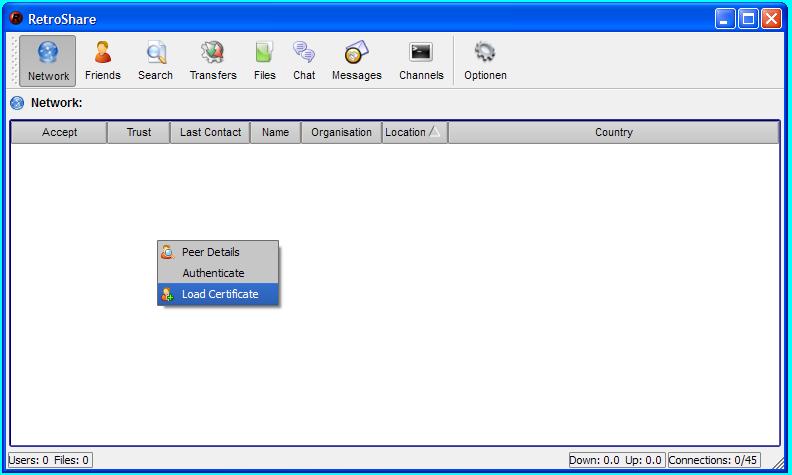Open the Network section in the toolbar
Screen dimensions: 792x475
[47, 61]
